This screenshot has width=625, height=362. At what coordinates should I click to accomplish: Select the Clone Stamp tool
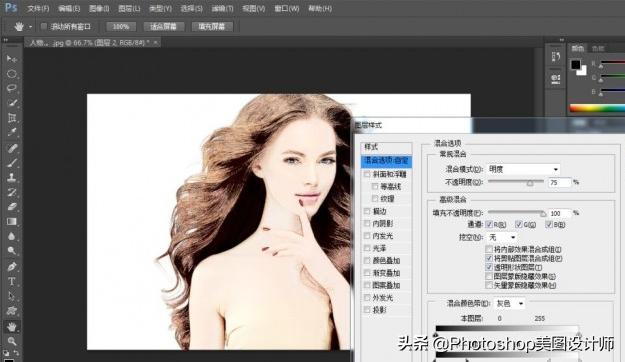coord(12,177)
